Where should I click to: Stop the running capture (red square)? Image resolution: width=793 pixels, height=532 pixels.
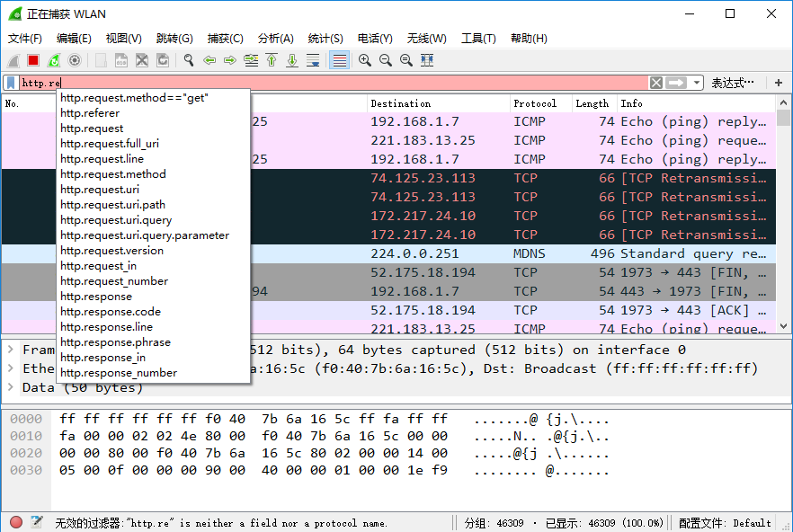point(33,61)
